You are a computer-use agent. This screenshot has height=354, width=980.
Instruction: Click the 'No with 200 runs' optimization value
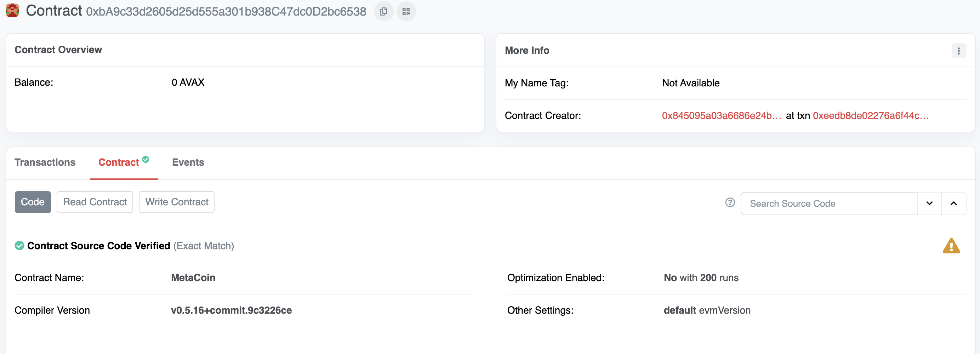[x=701, y=278]
